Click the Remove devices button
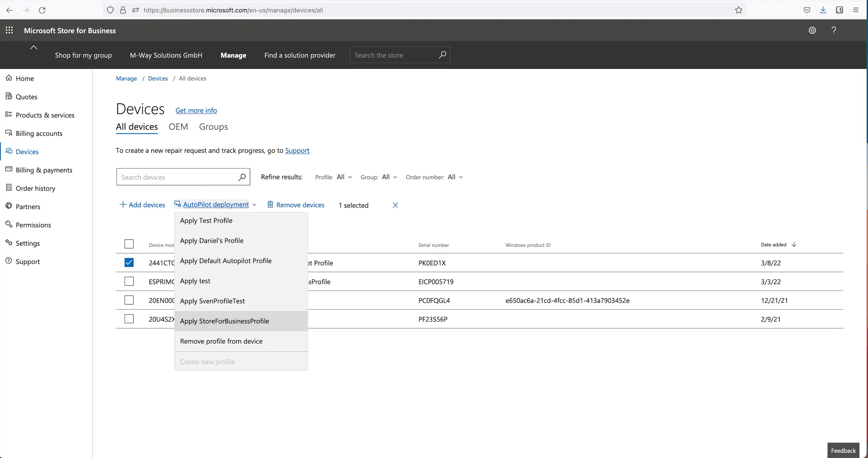This screenshot has height=458, width=868. (296, 205)
